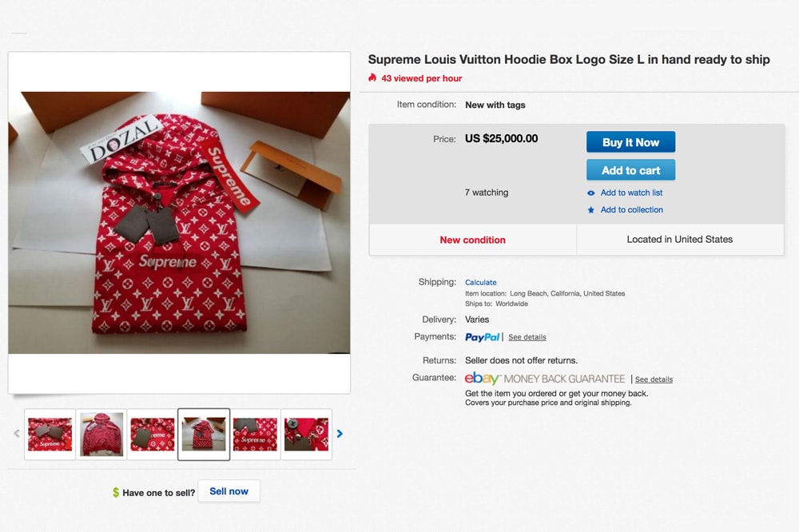Click the Sell now button

coord(229,491)
